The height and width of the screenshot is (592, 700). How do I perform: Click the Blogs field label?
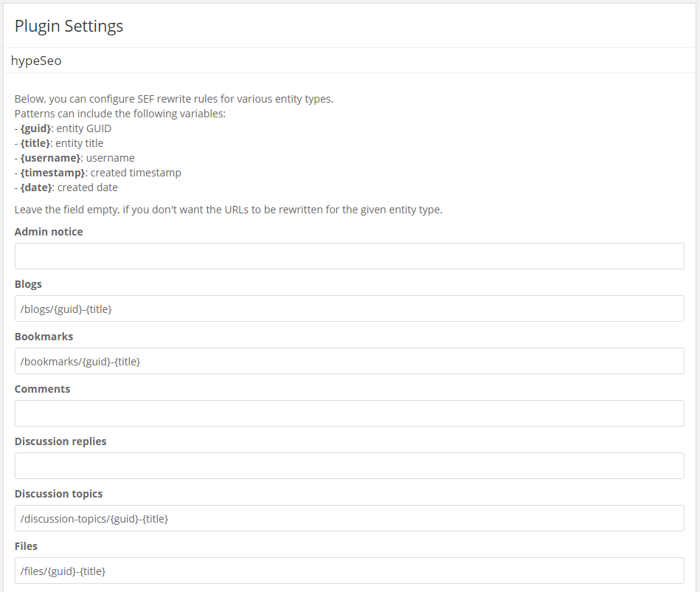(x=28, y=284)
